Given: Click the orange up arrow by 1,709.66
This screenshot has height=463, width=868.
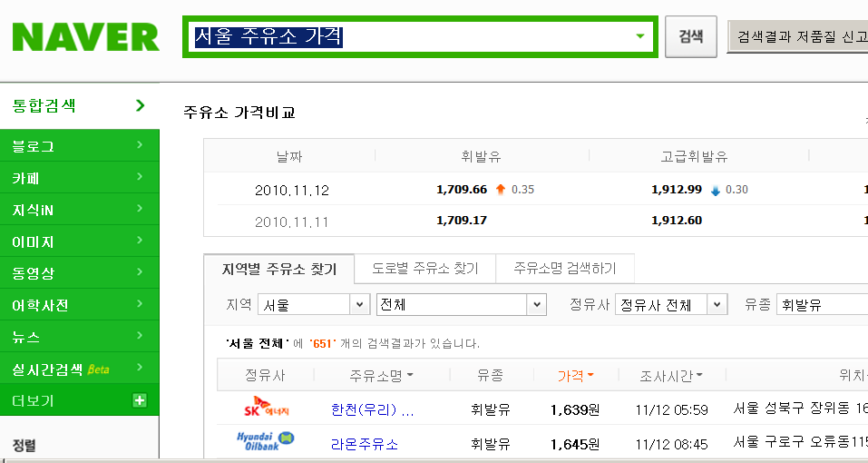Looking at the screenshot, I should [501, 190].
